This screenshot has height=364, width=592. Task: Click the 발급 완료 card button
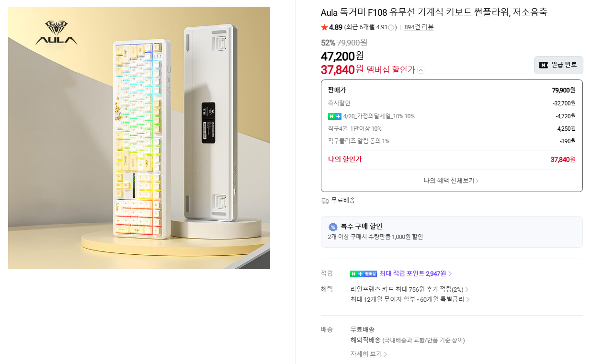[558, 65]
